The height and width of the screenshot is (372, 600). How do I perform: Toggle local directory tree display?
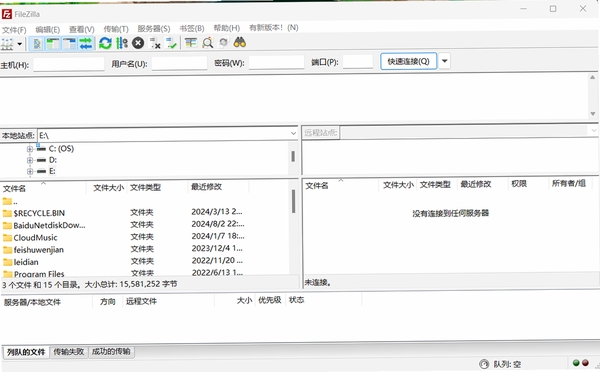(53, 43)
